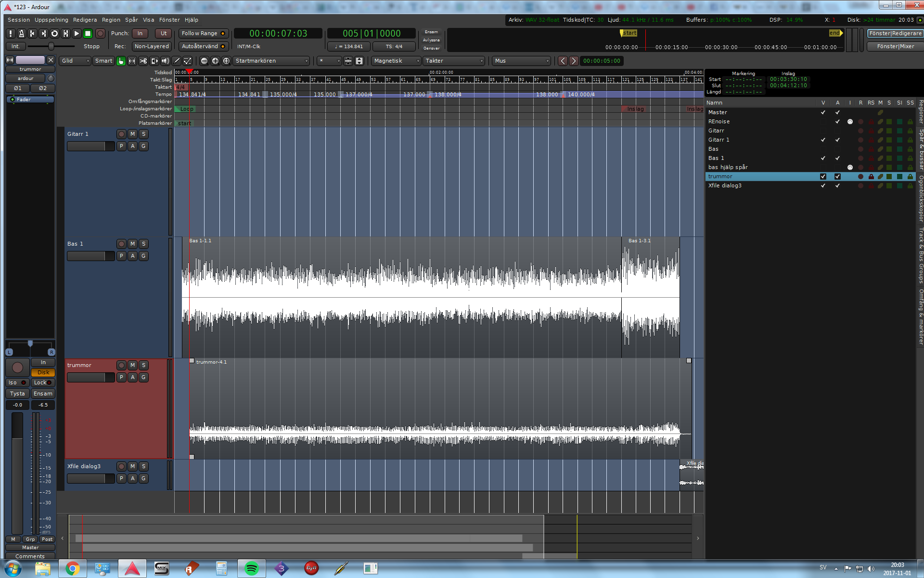This screenshot has height=578, width=924.
Task: Enable loop playback in transport
Action: coord(54,33)
